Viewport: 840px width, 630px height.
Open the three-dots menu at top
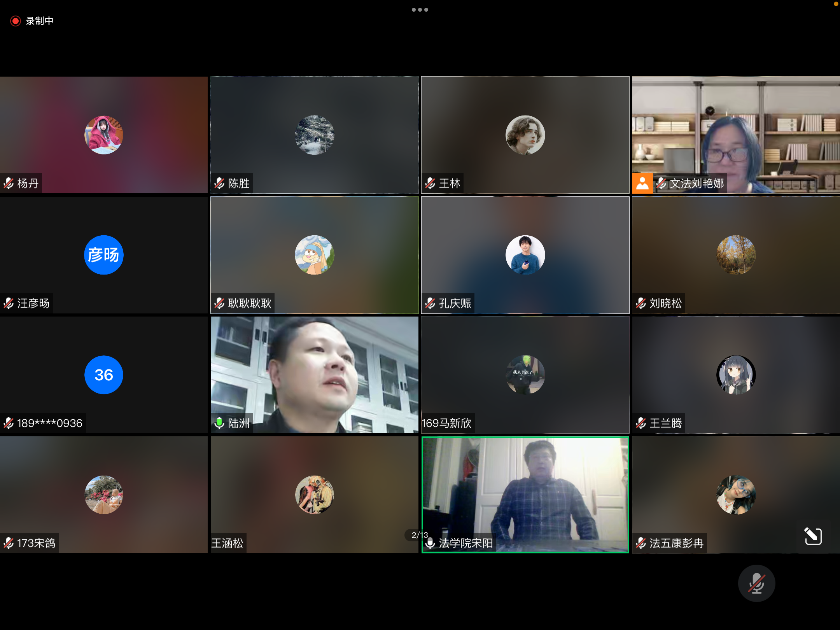pos(420,10)
